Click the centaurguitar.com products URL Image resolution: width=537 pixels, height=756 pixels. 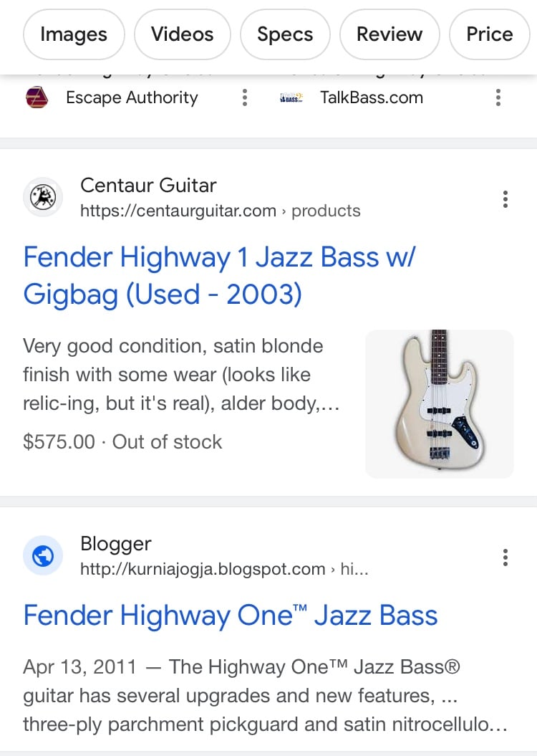220,211
